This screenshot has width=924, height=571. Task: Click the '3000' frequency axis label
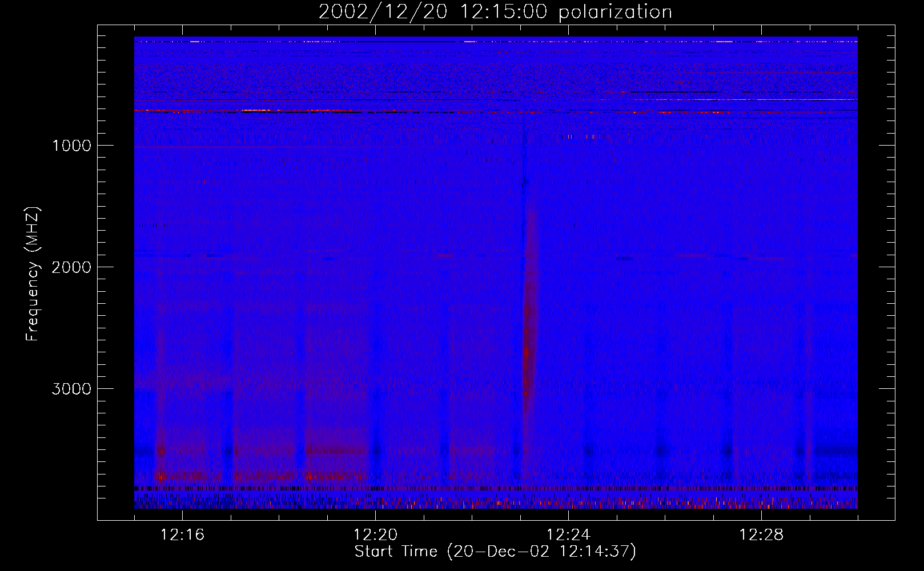click(x=71, y=389)
